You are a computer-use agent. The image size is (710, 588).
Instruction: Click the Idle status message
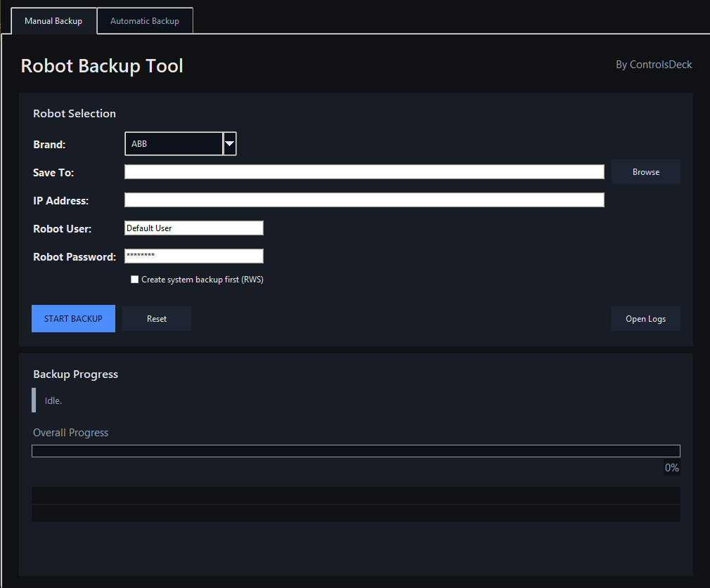point(53,400)
